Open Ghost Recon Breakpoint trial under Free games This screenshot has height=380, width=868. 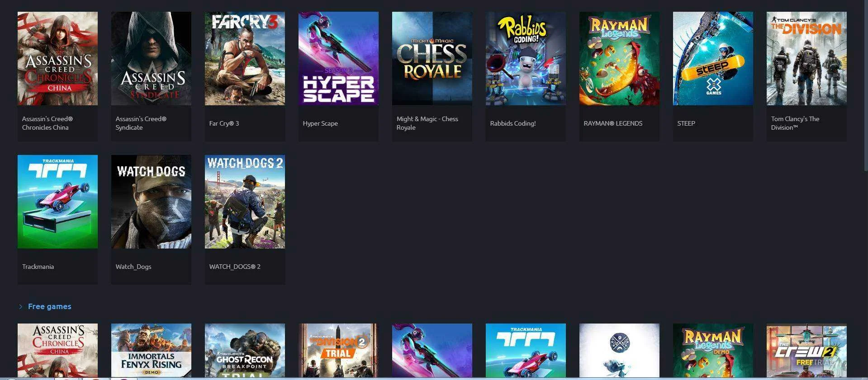(245, 350)
